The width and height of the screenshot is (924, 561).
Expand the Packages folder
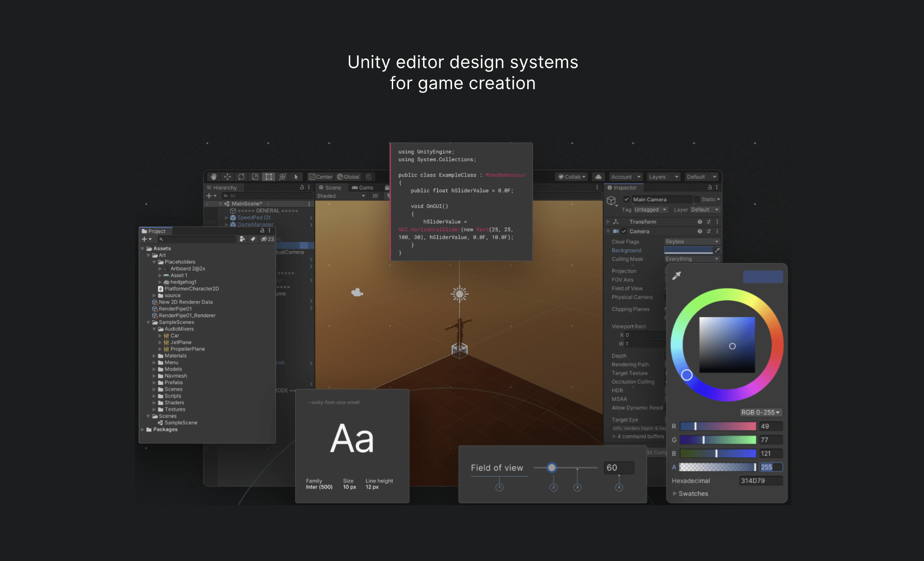click(143, 430)
